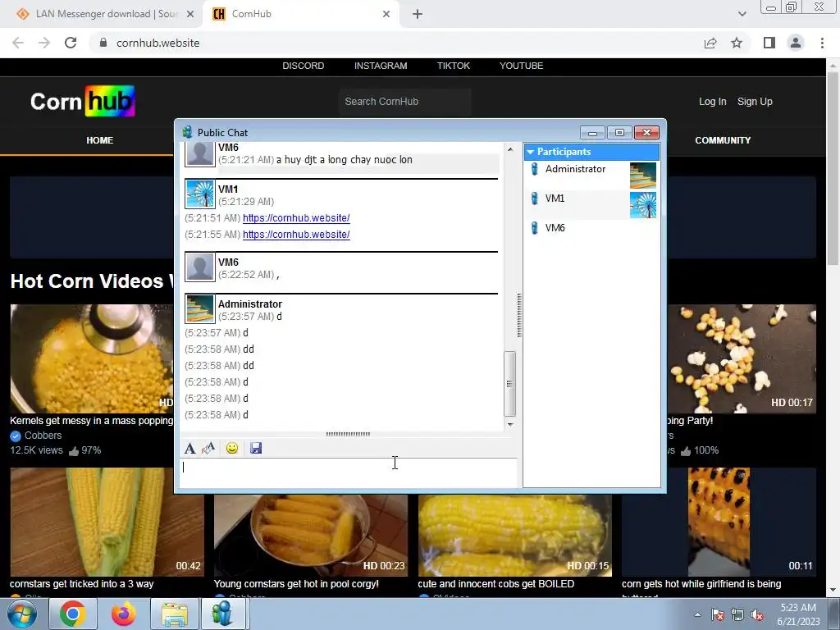The image size is (840, 630).
Task: Click the chat scrollbar down arrow
Action: 510,425
